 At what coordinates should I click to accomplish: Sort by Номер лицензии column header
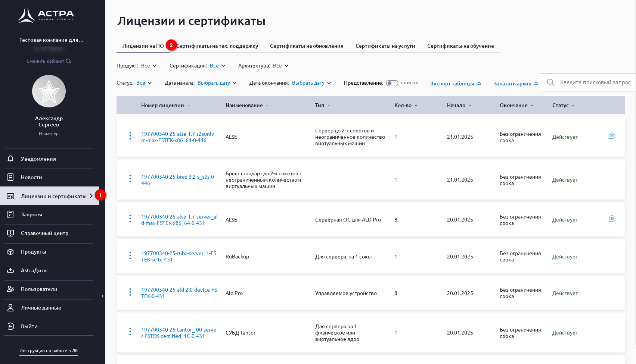coord(165,106)
